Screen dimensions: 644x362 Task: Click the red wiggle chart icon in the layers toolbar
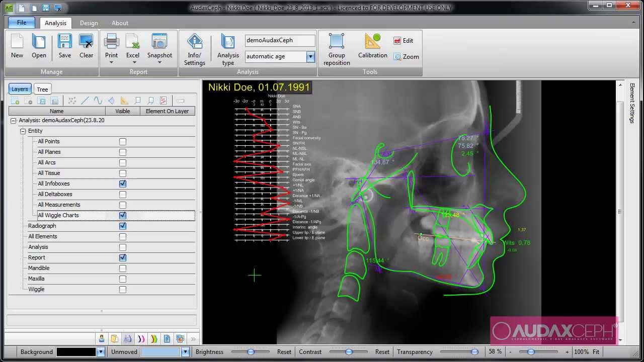coord(163,101)
